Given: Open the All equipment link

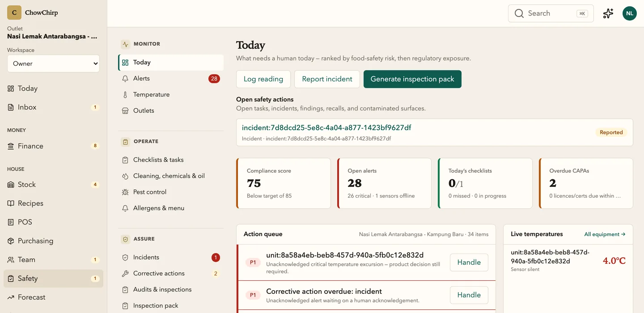Looking at the screenshot, I should pyautogui.click(x=605, y=234).
